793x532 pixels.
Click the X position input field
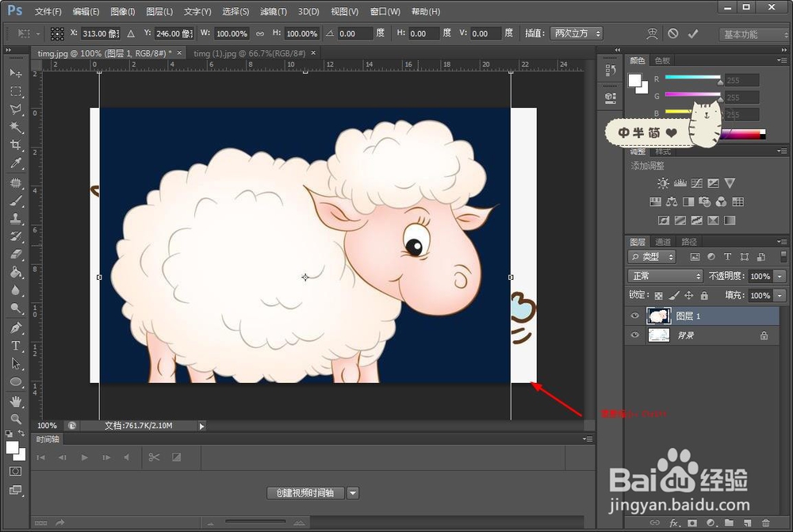(101, 33)
